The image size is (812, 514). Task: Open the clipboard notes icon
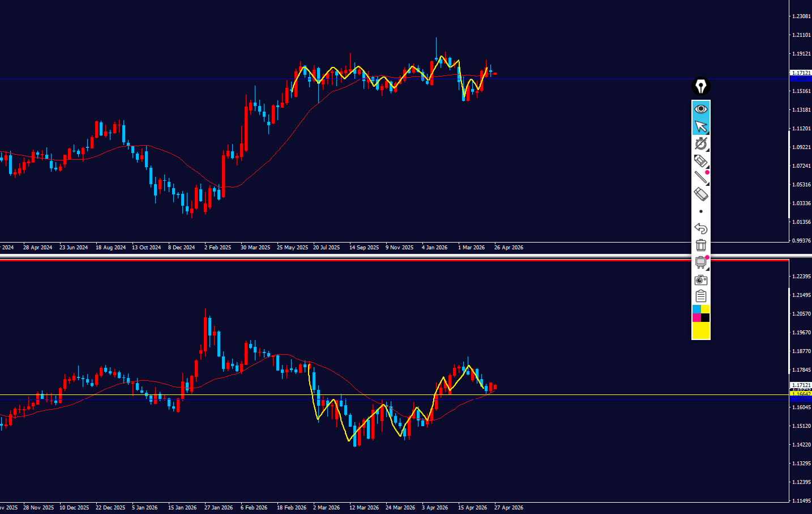(x=701, y=296)
